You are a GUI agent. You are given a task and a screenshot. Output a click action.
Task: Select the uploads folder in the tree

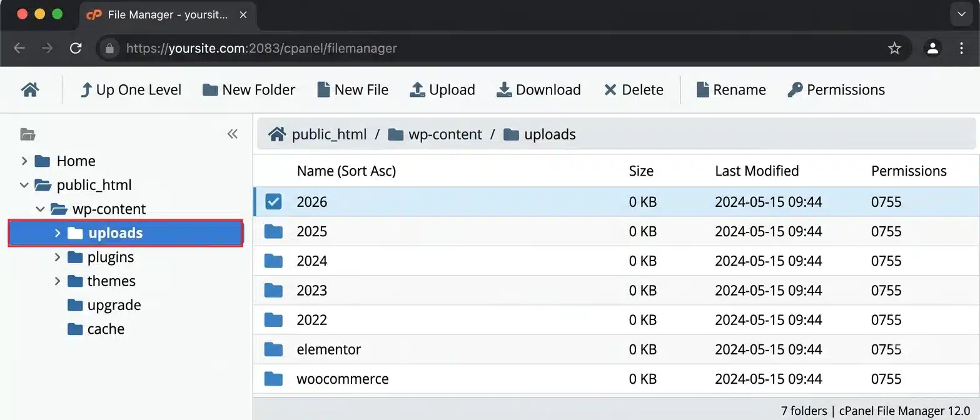click(125, 233)
